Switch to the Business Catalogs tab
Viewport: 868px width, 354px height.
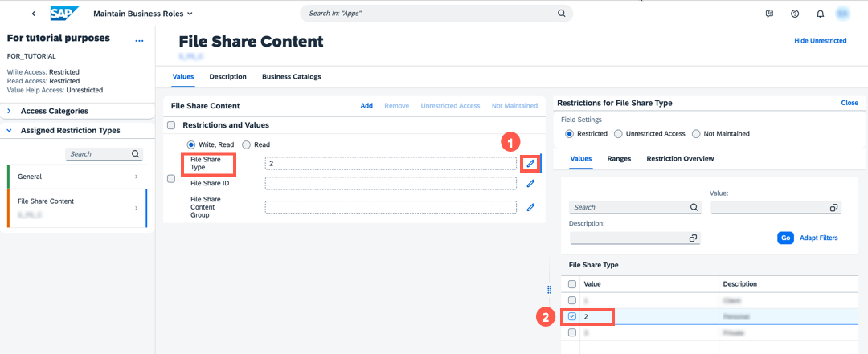(x=291, y=77)
